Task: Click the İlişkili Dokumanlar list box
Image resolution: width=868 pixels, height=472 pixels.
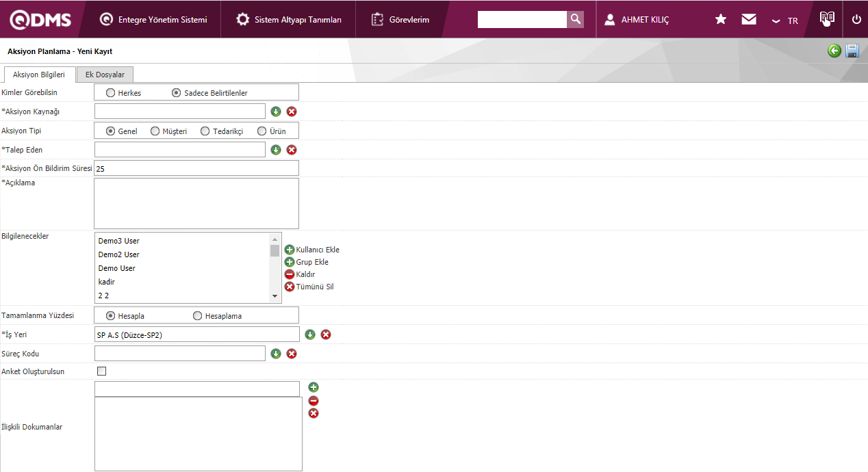Action: tap(199, 434)
